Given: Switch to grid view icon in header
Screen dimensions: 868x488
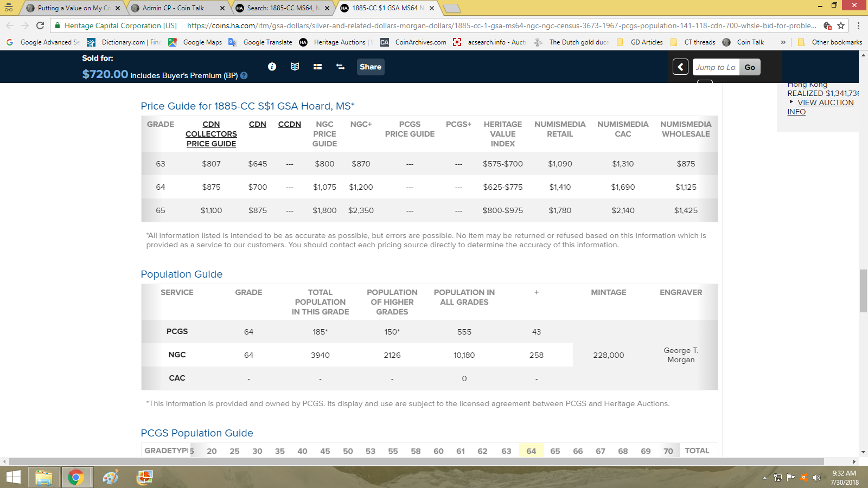Looking at the screenshot, I should coord(317,67).
